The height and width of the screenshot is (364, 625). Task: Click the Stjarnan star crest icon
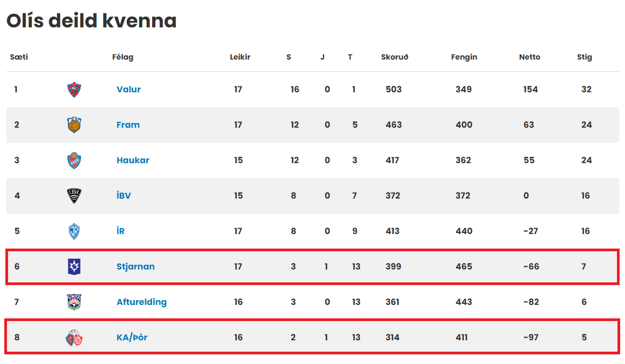[74, 266]
